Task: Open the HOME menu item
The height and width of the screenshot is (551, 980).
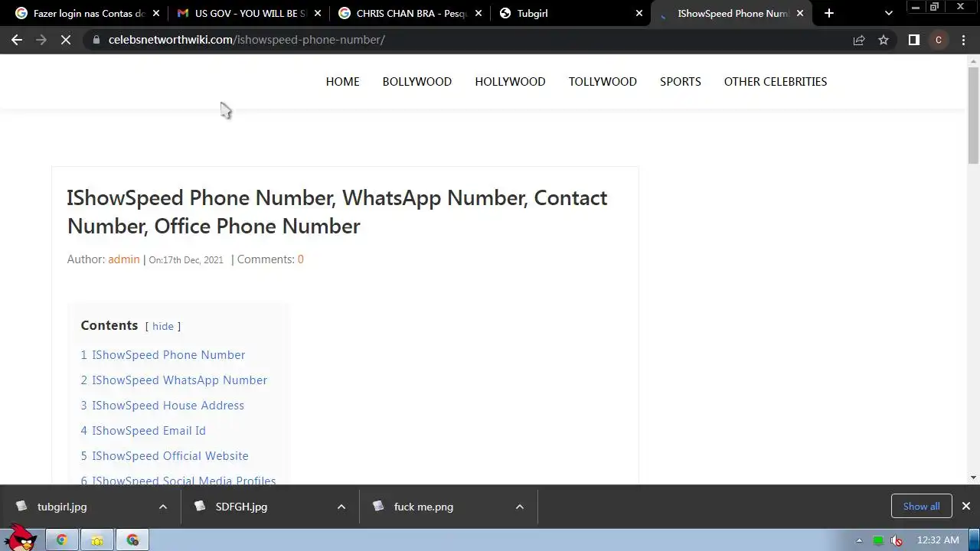Action: pos(342,82)
